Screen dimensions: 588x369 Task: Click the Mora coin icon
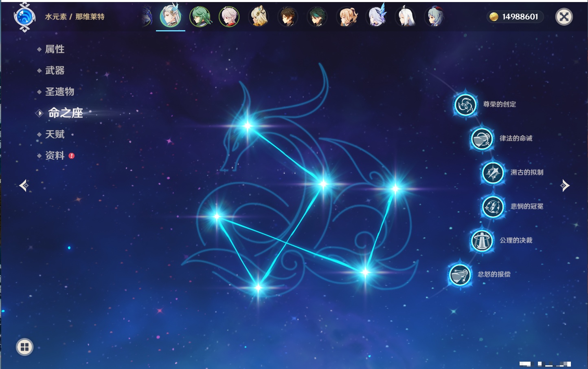[494, 17]
